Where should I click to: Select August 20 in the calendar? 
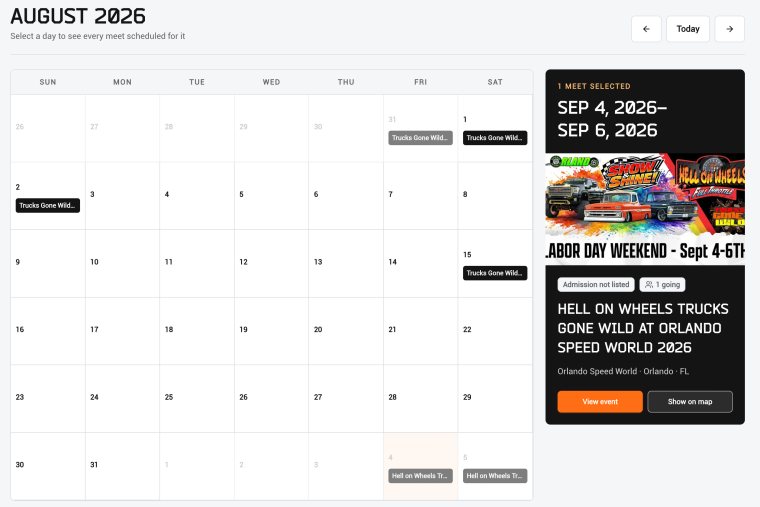click(346, 331)
